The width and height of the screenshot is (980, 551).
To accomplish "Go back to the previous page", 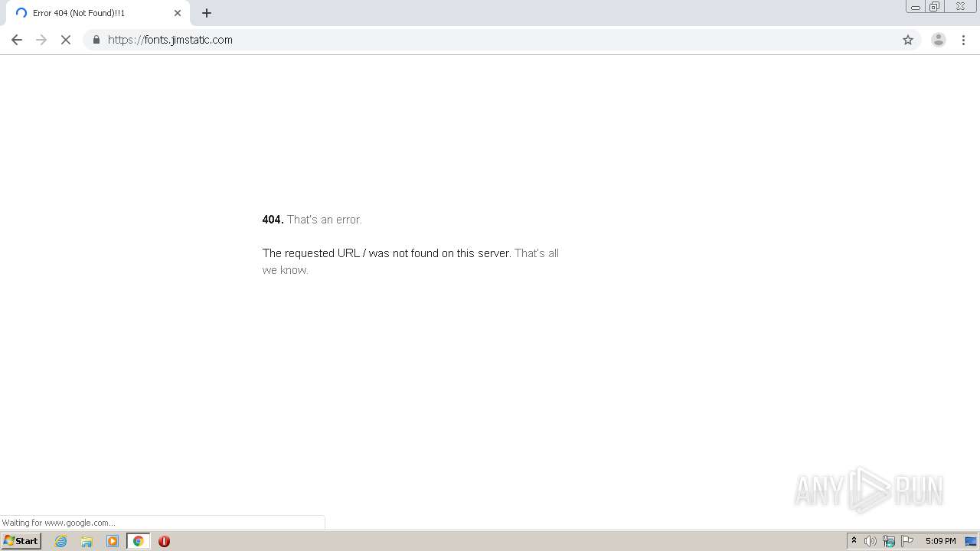I will pos(17,40).
